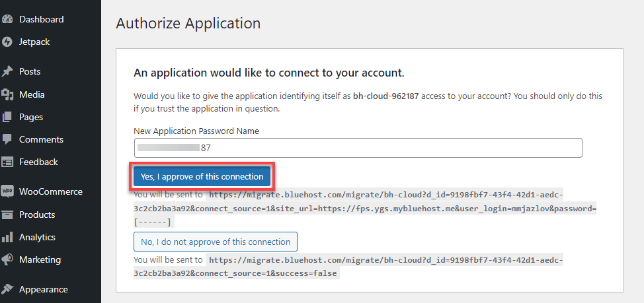
Task: Click the Marketing megaphone icon
Action: pyautogui.click(x=7, y=259)
